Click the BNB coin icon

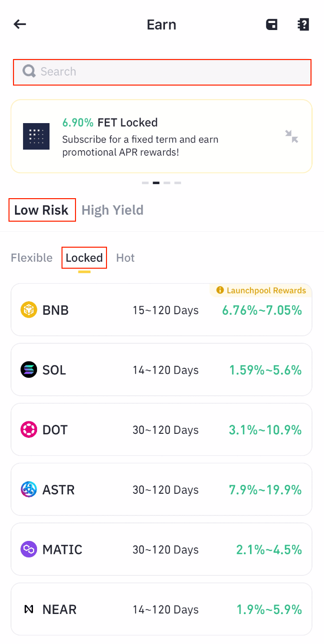(x=29, y=310)
